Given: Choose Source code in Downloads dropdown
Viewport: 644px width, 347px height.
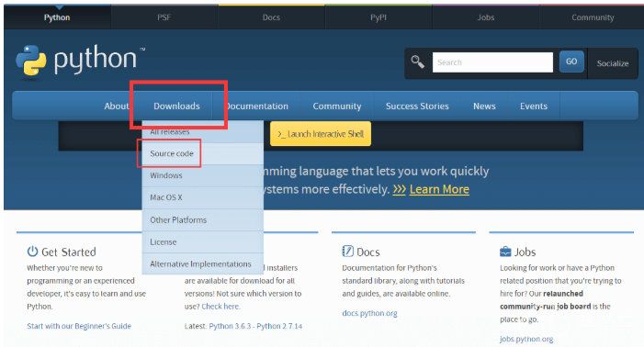Looking at the screenshot, I should point(202,153).
